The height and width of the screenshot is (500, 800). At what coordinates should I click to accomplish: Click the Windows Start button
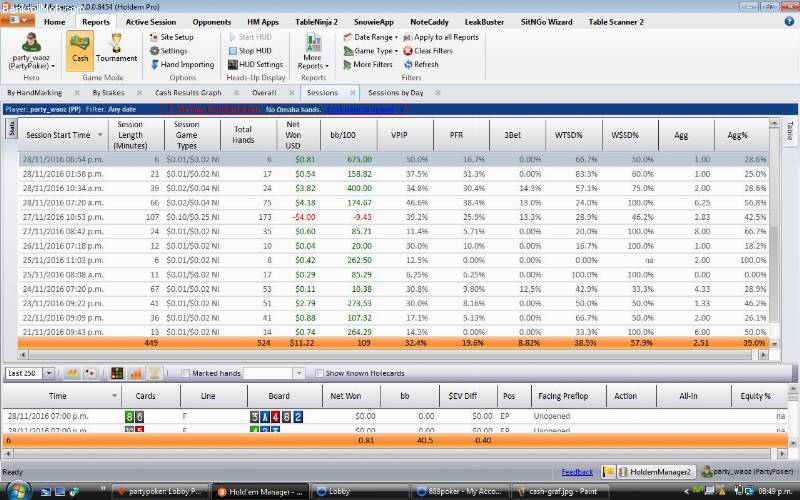(17, 491)
